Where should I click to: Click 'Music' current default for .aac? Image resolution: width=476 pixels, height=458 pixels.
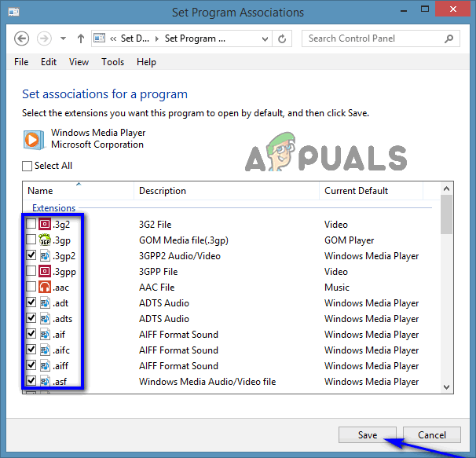pos(337,288)
